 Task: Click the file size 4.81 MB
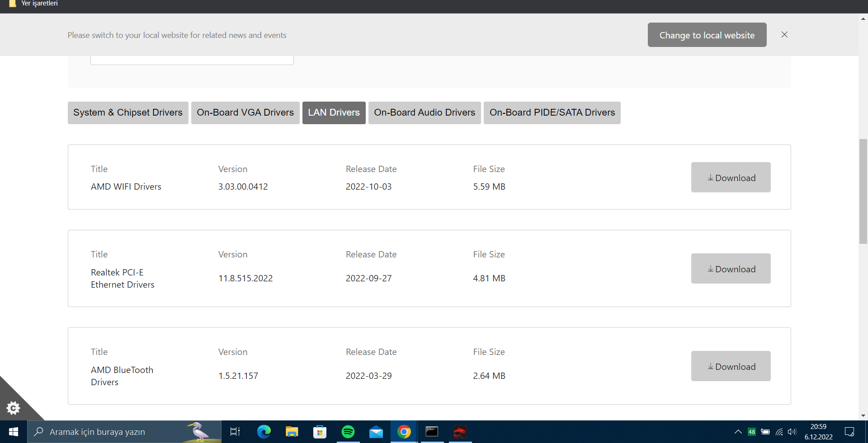point(489,278)
